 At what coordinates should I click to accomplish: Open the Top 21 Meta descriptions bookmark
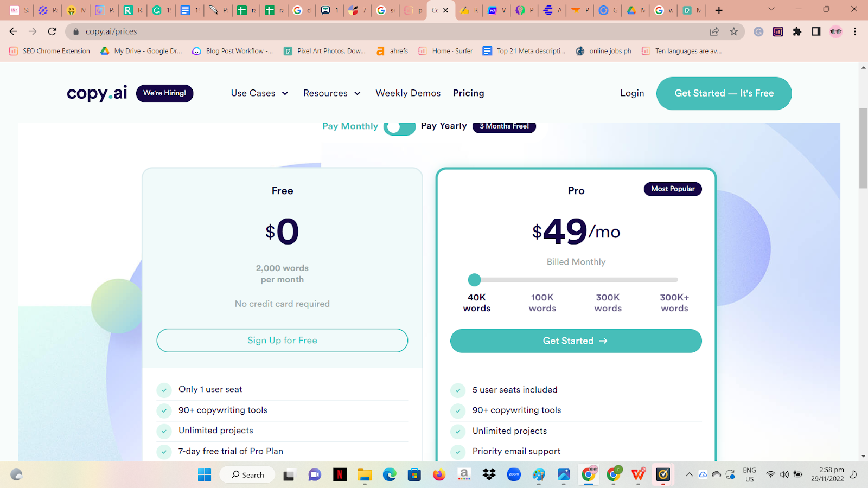524,51
